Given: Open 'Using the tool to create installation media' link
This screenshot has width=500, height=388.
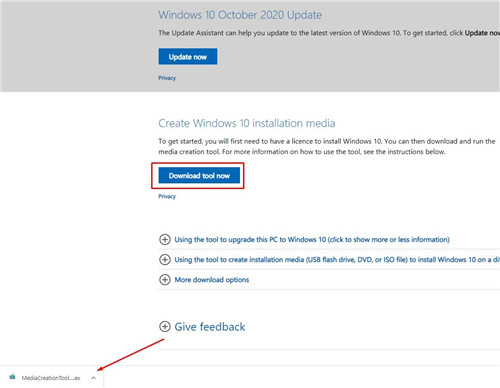Looking at the screenshot, I should 337,260.
